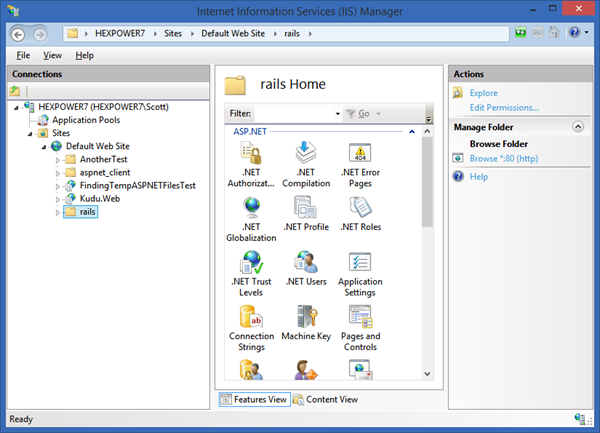Click the features list scrollbar thumb
Image resolution: width=600 pixels, height=433 pixels.
coord(427,182)
